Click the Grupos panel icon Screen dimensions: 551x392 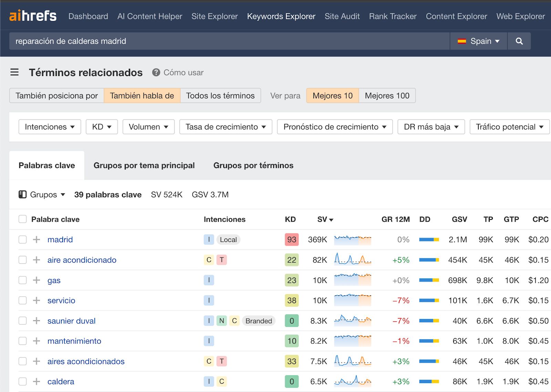point(22,194)
